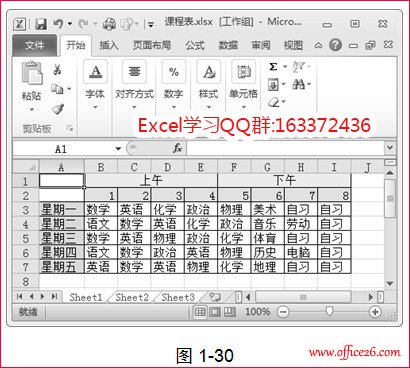Switch to the 开始 ribbon tab
Viewport: 410px width, 368px height.
click(x=75, y=45)
